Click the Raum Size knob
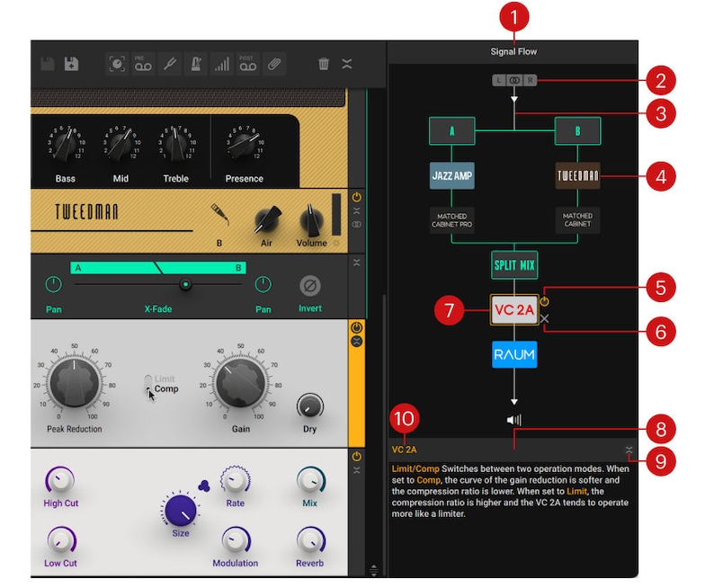The height and width of the screenshot is (588, 714). coord(181,510)
